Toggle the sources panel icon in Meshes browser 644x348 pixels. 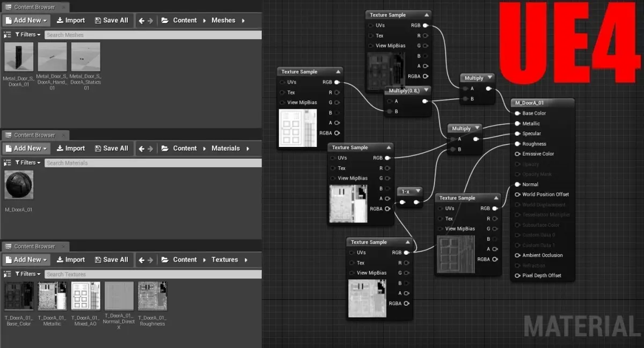(x=7, y=34)
